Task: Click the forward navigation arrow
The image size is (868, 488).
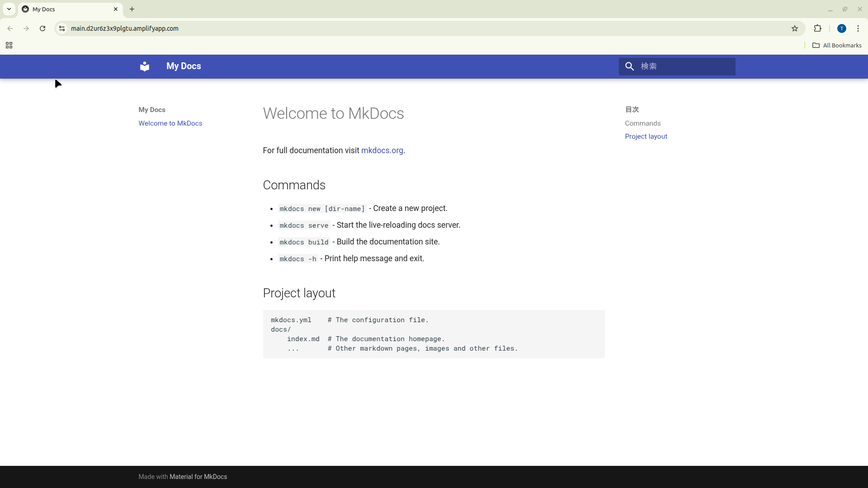Action: tap(26, 28)
